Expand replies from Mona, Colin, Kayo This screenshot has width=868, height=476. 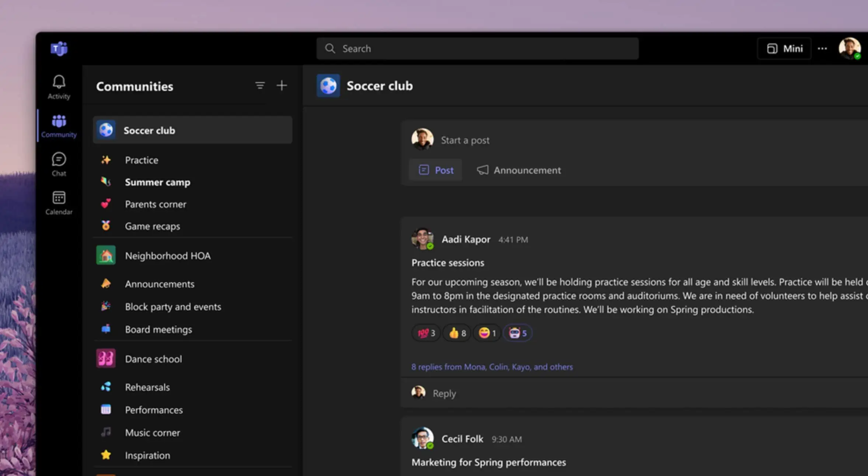click(x=491, y=366)
